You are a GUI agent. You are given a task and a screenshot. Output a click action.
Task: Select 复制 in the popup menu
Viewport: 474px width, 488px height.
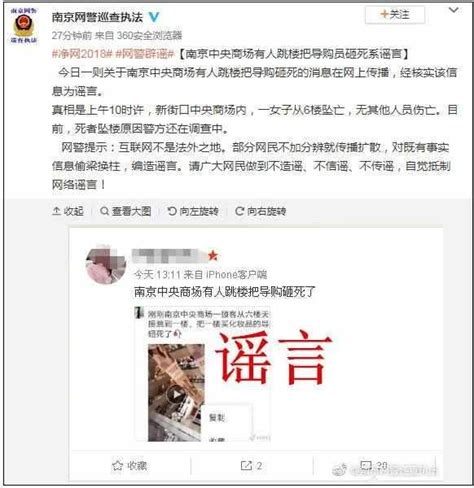pos(217,417)
